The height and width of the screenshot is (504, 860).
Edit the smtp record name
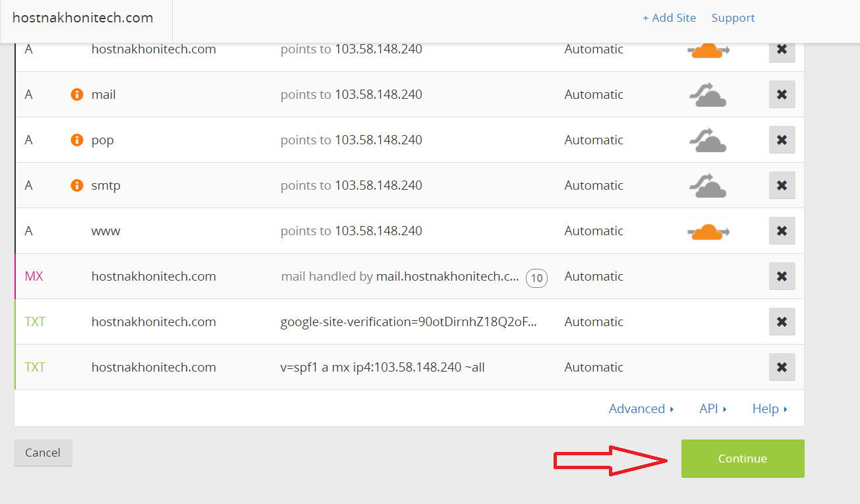(x=106, y=186)
